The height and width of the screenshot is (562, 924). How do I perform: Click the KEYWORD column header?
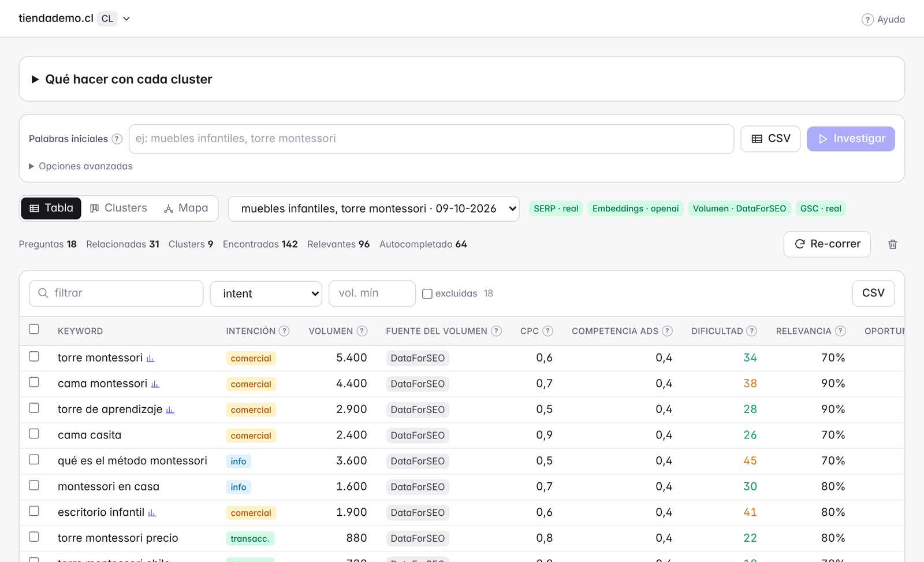80,331
